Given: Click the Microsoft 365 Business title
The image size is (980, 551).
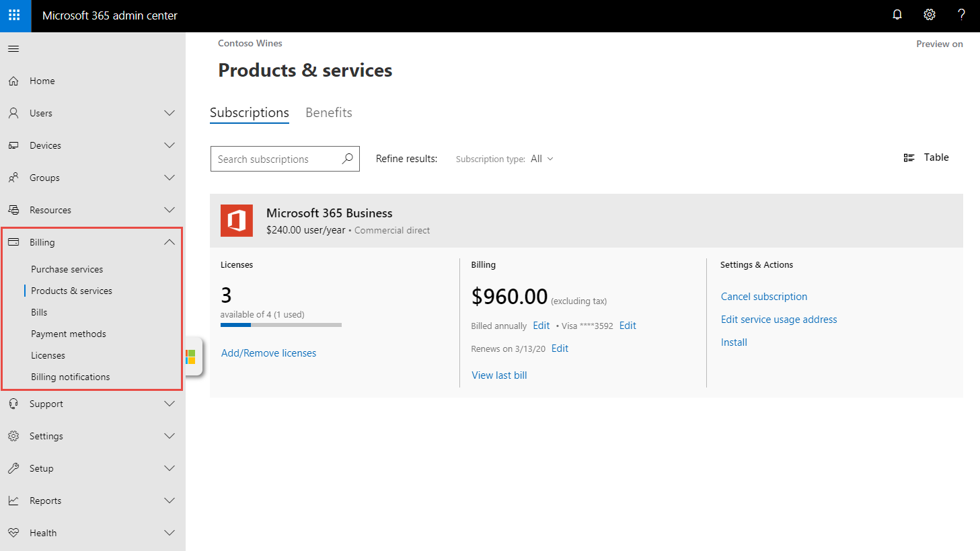Looking at the screenshot, I should [x=330, y=213].
